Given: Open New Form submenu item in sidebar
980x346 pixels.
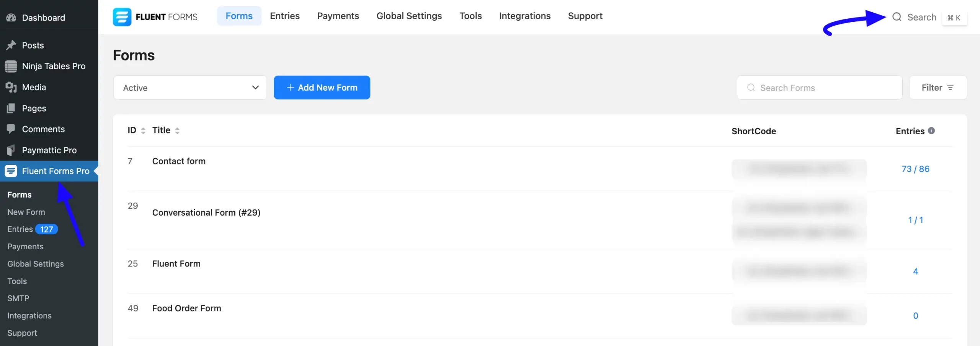Looking at the screenshot, I should pos(26,212).
